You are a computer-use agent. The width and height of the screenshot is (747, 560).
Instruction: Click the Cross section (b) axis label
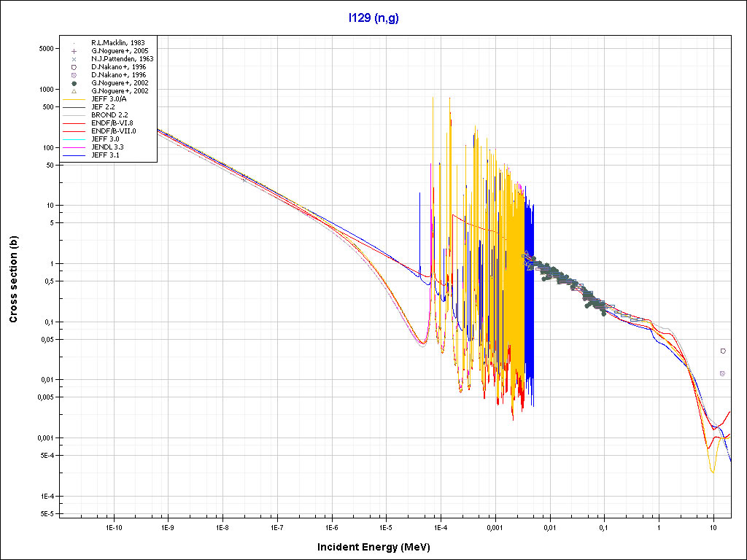(x=13, y=279)
